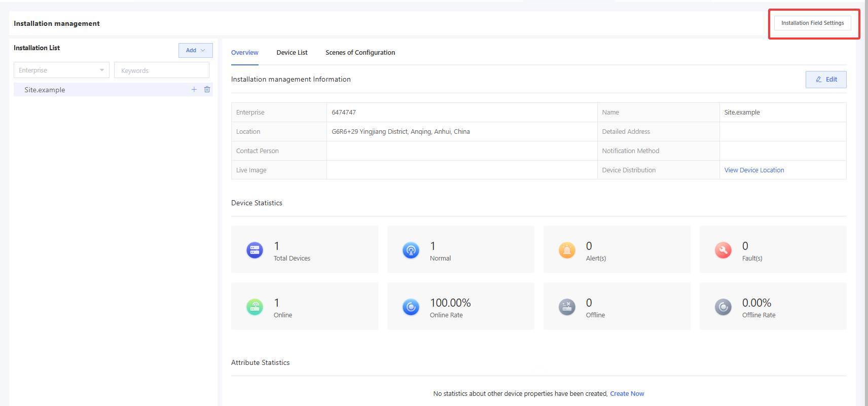Switch to the Device List tab
The width and height of the screenshot is (868, 406).
pyautogui.click(x=292, y=53)
